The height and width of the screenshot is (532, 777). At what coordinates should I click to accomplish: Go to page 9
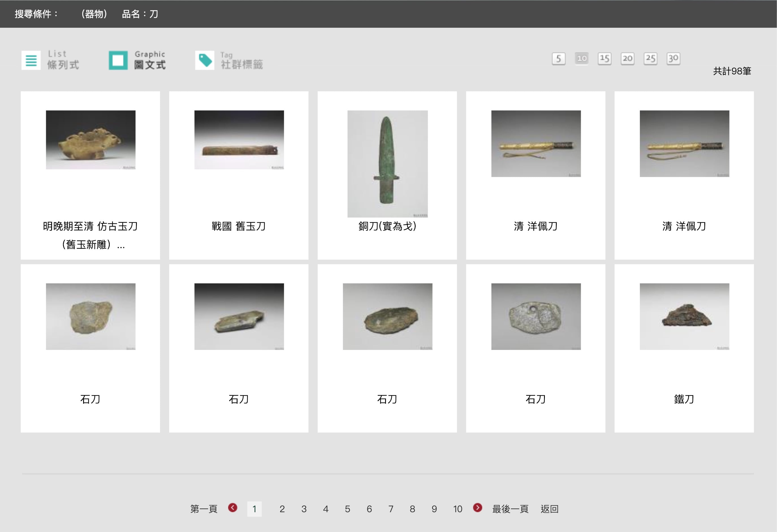coord(434,509)
